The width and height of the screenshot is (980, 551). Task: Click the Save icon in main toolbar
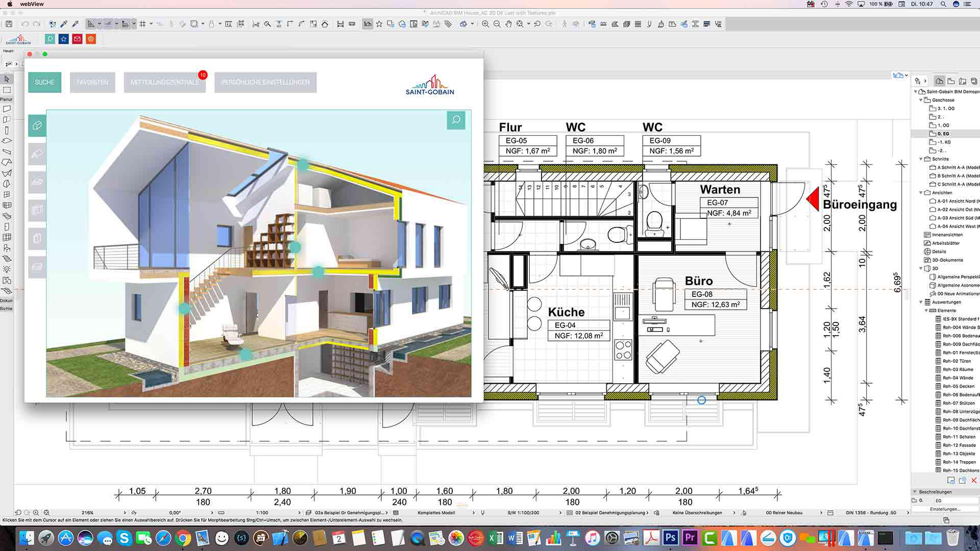tap(9, 24)
